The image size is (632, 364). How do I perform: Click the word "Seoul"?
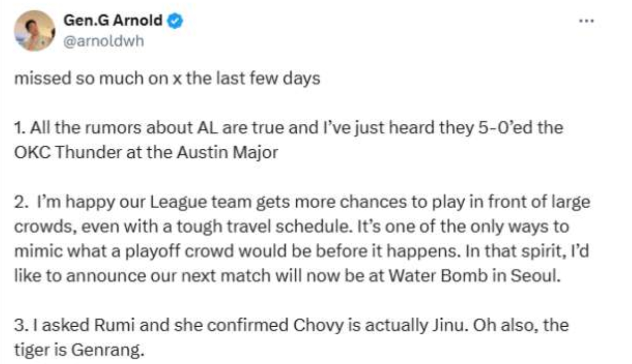pyautogui.click(x=535, y=276)
